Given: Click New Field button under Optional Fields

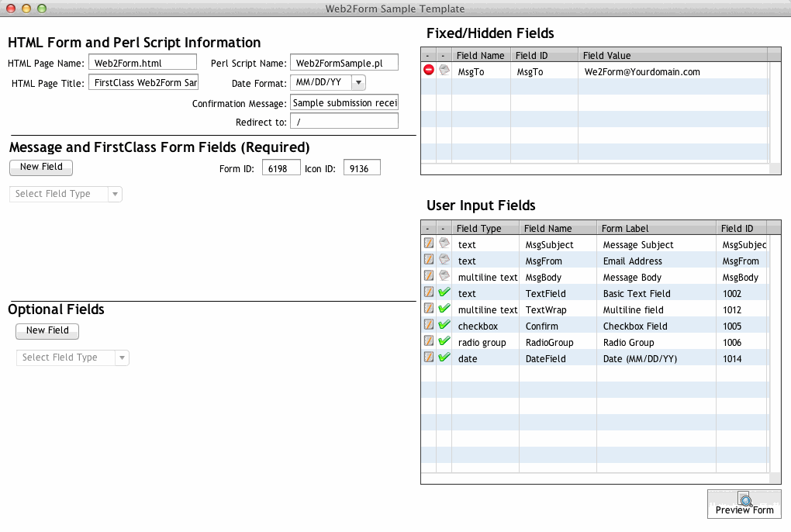Looking at the screenshot, I should click(47, 330).
